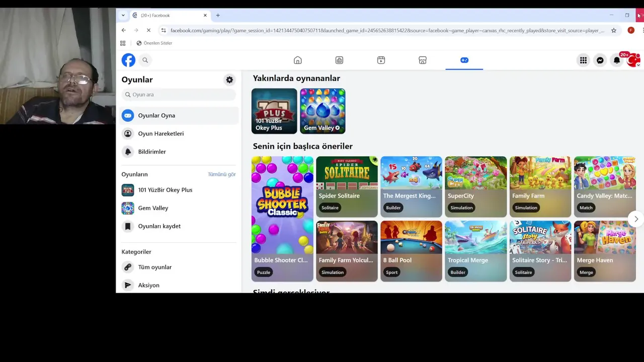644x362 pixels.
Task: Open Spider Solitaire game card
Action: (347, 187)
